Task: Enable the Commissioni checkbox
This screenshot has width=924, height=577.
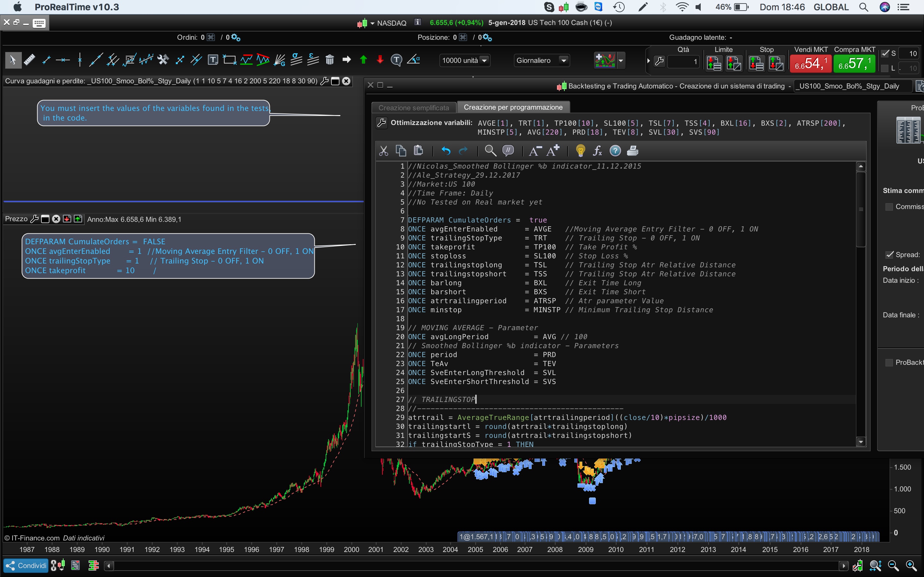Action: tap(889, 207)
